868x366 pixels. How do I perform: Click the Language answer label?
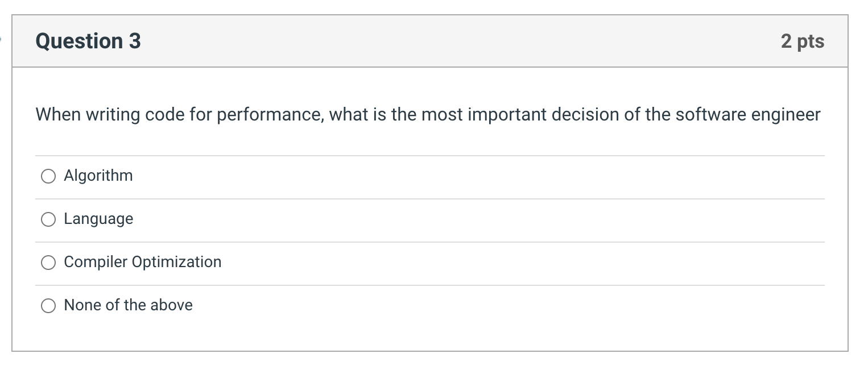[98, 219]
